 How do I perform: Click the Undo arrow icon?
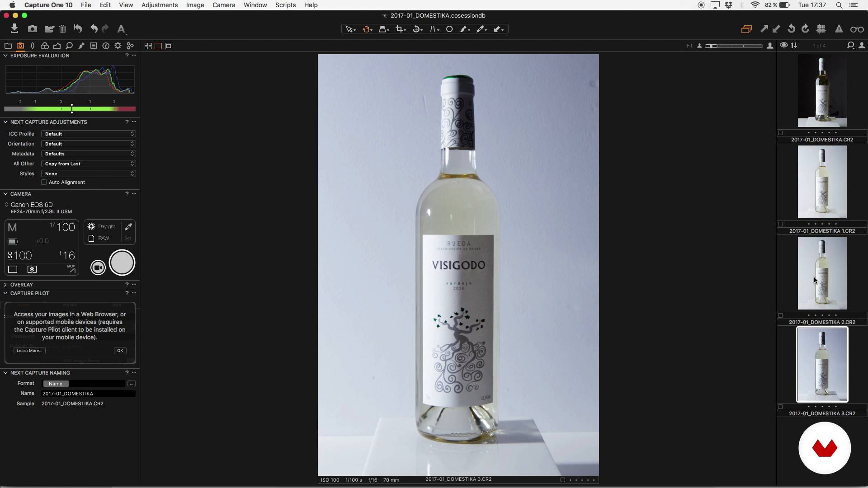click(94, 29)
